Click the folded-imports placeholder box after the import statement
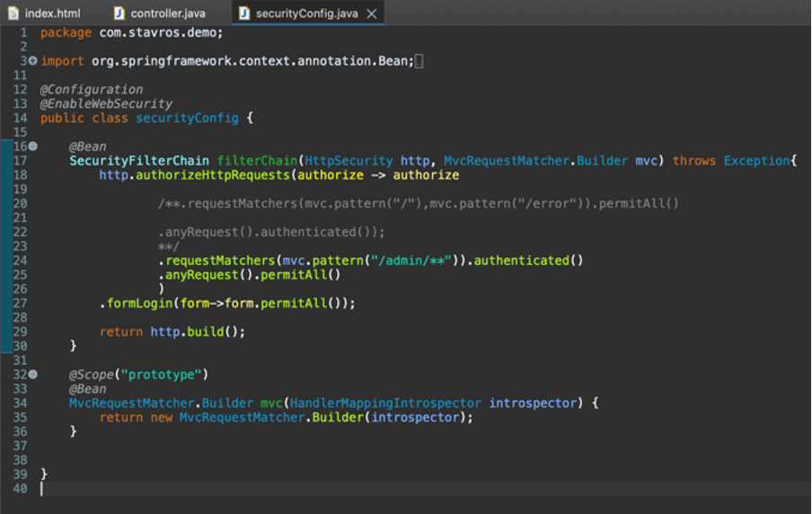812x514 pixels. [419, 61]
